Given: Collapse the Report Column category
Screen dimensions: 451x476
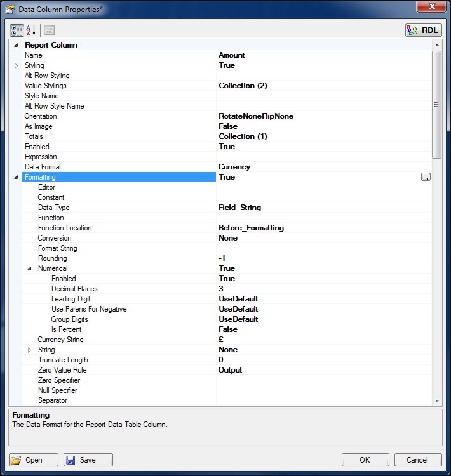Looking at the screenshot, I should coord(16,46).
